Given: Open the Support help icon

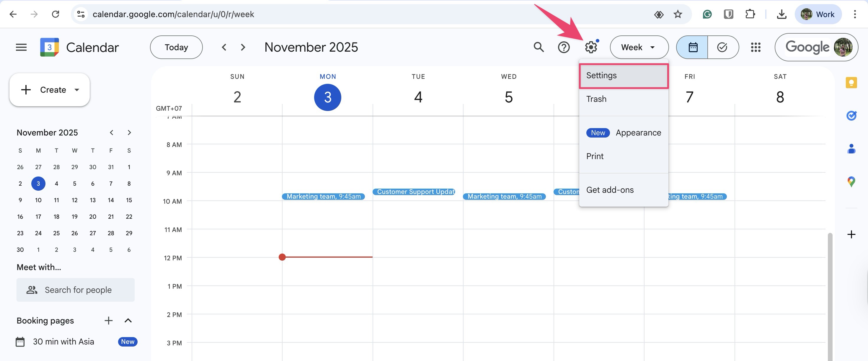Looking at the screenshot, I should click(563, 47).
